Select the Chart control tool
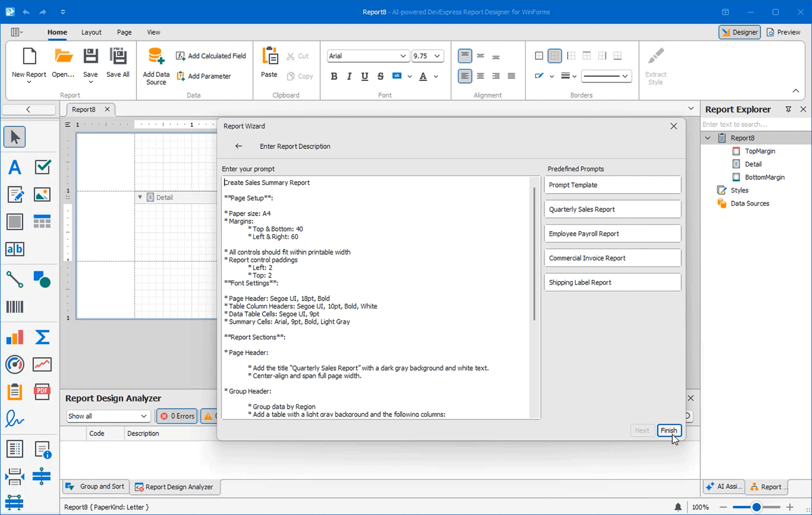 (x=15, y=336)
